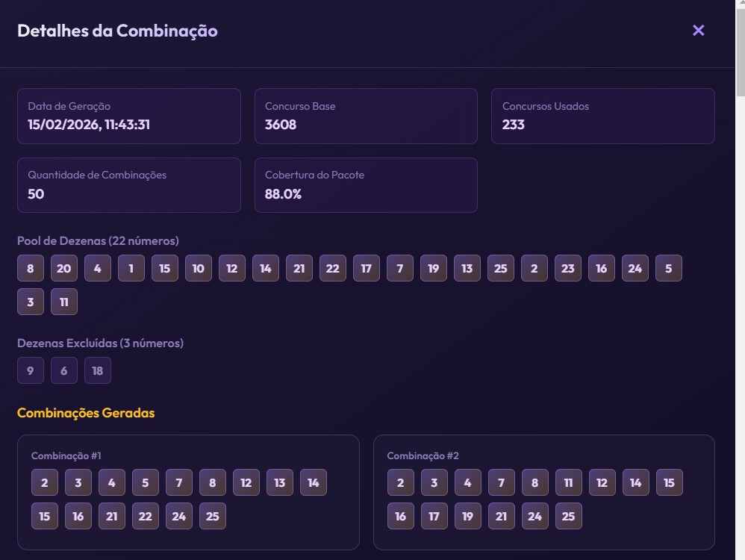Select excluded number 18 chip
The width and height of the screenshot is (745, 560).
coord(98,370)
